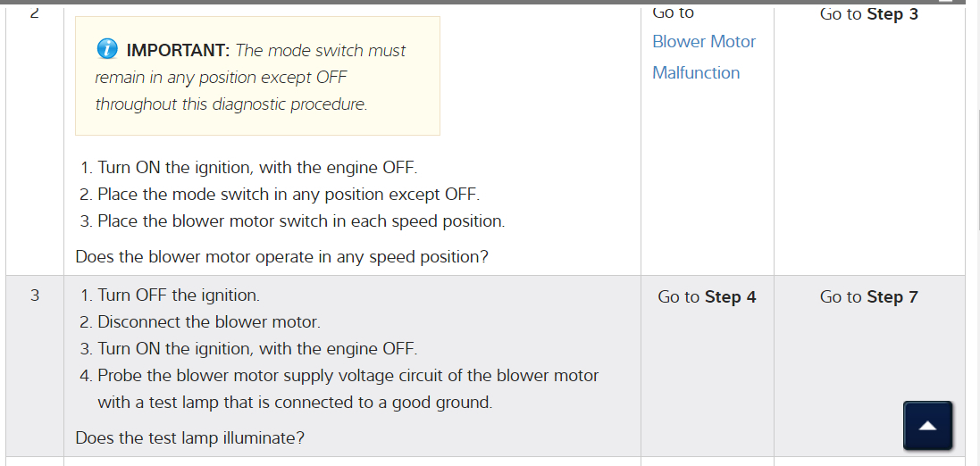The image size is (980, 466).
Task: Click the 'Probe the blower motor supply' instruction
Action: click(348, 376)
